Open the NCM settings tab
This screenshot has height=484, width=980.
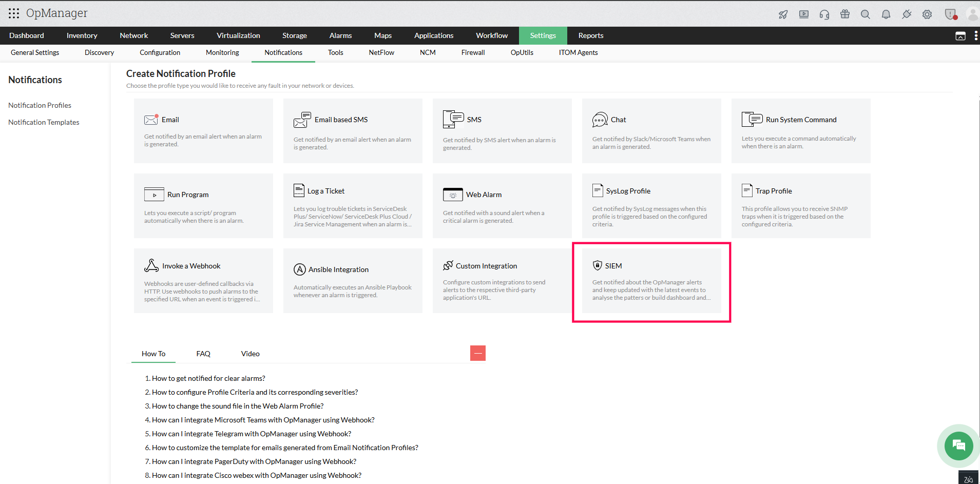[428, 52]
